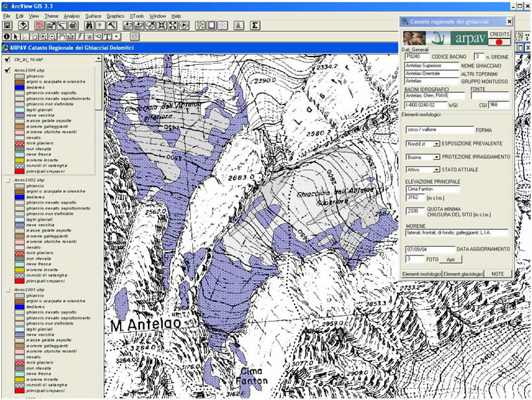The height and width of the screenshot is (400, 532).
Task: Click the empty Fonte input field
Action: [490, 95]
